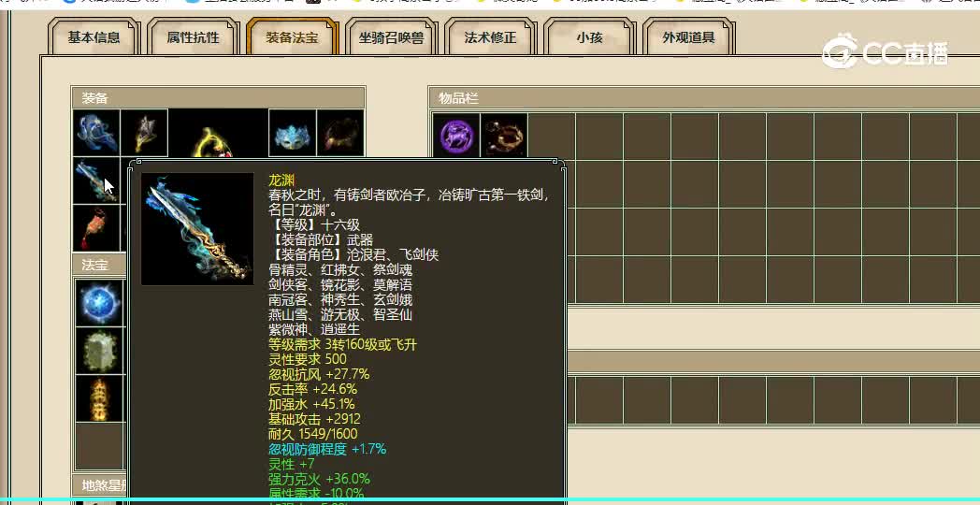This screenshot has height=505, width=980.
Task: Click the 春秋之时 description line
Action: (409, 195)
